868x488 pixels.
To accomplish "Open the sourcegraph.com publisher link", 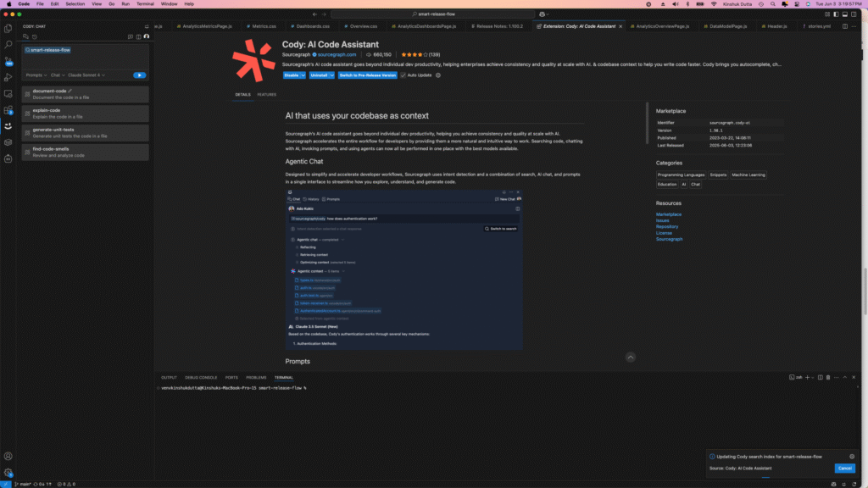I will click(337, 55).
